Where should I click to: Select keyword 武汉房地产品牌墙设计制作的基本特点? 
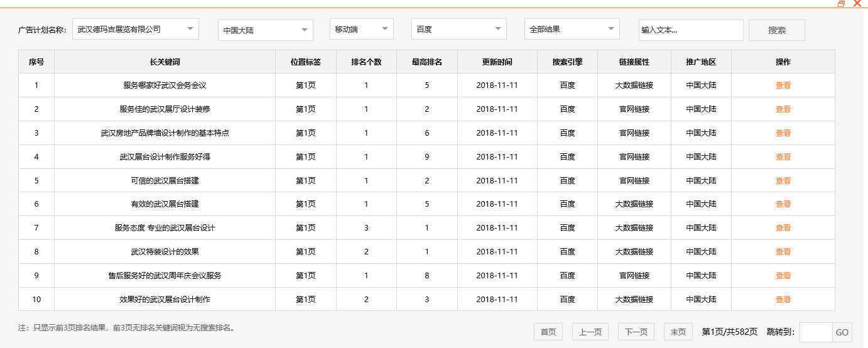tap(165, 133)
